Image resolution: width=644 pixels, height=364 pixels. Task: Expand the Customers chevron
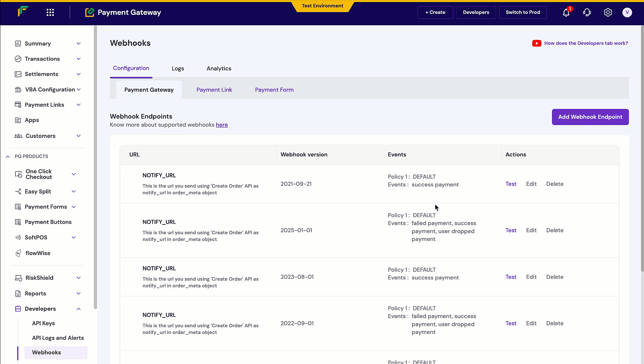click(x=78, y=136)
